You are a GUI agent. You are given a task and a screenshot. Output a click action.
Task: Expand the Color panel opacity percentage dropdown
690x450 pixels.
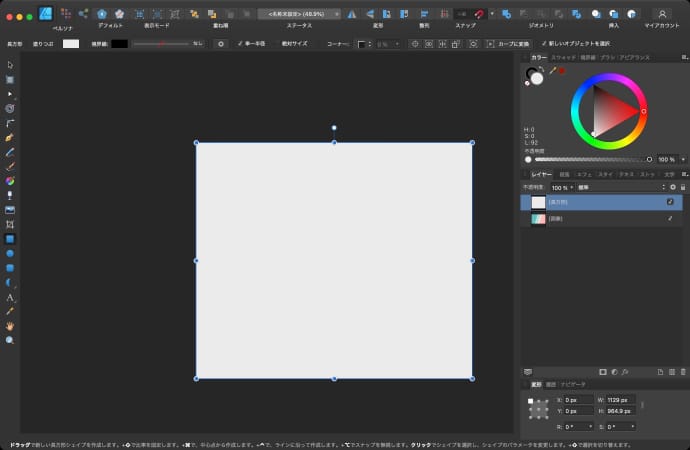coord(681,159)
